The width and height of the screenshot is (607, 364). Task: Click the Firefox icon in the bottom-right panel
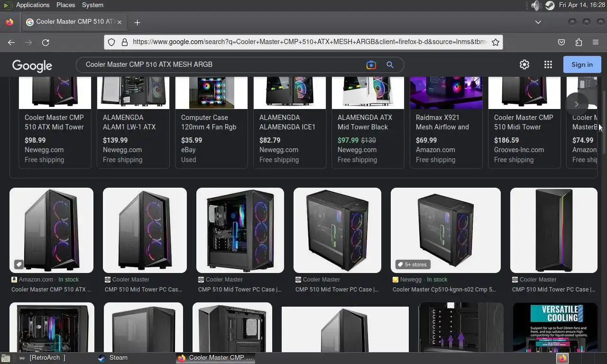click(562, 358)
